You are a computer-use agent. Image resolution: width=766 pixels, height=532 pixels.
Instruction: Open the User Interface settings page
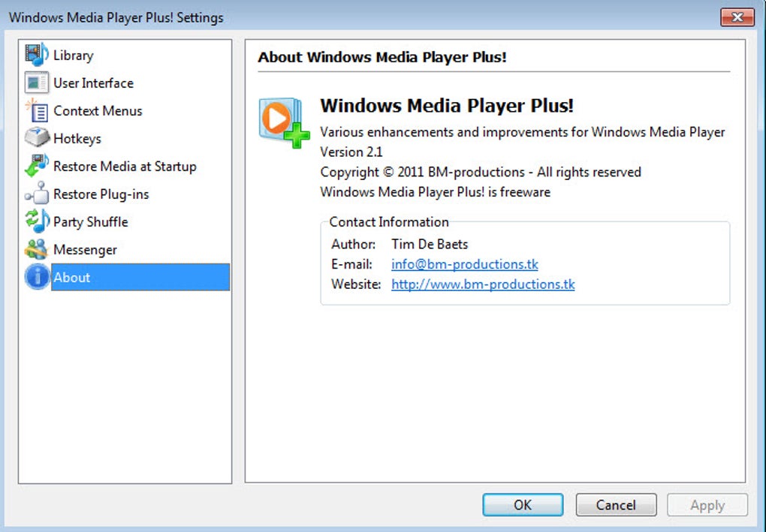(x=93, y=83)
